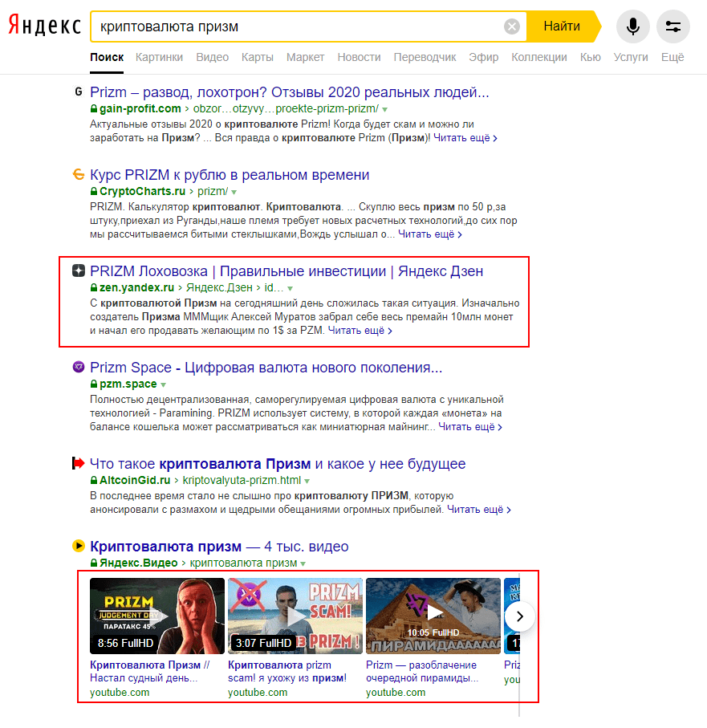Visit the AltcoinGid.ru domain link

135,480
